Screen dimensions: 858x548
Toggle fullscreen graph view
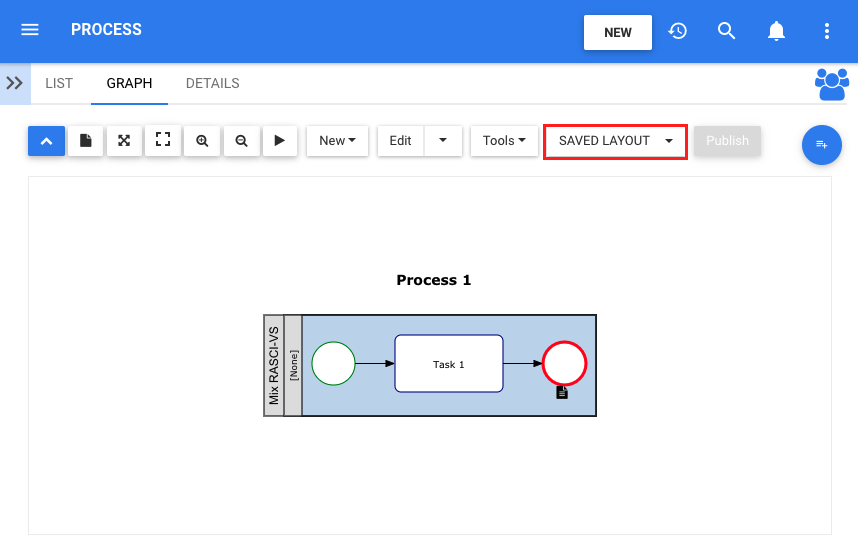coord(163,141)
